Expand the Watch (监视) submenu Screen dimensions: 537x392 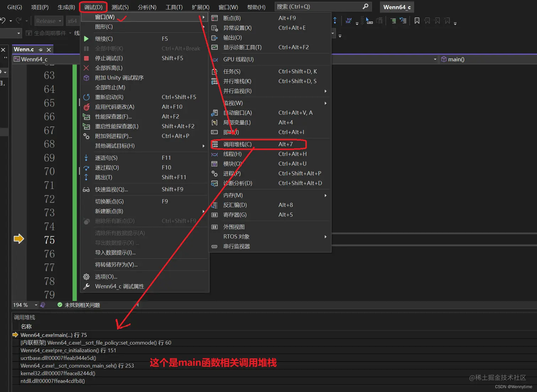click(x=325, y=103)
